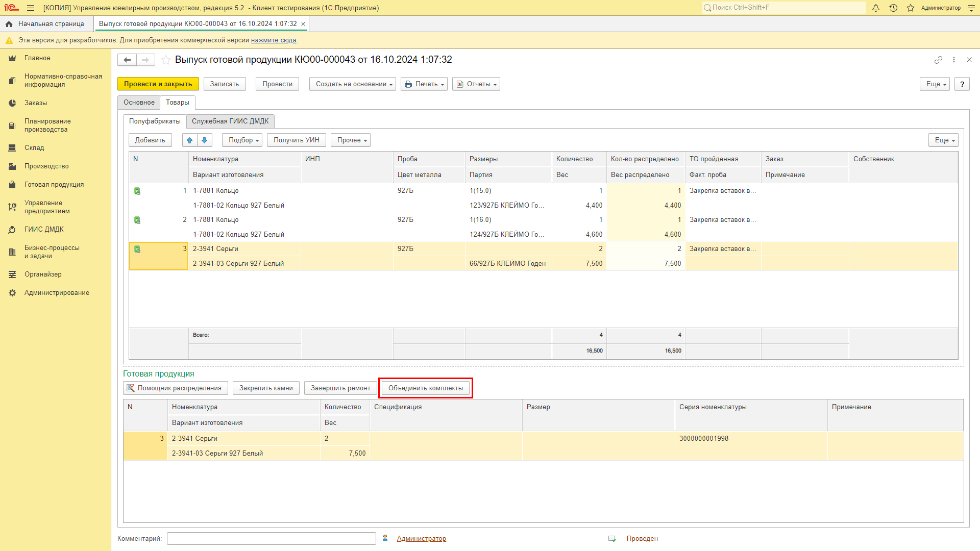980x551 pixels.
Task: Click Провести button
Action: click(278, 84)
